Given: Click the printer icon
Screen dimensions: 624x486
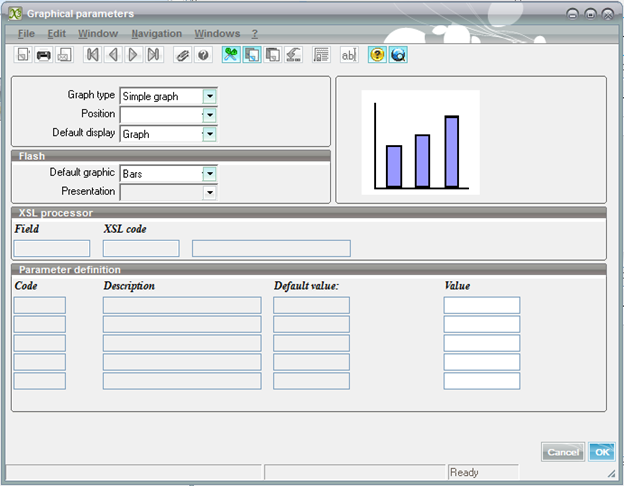Looking at the screenshot, I should (44, 55).
